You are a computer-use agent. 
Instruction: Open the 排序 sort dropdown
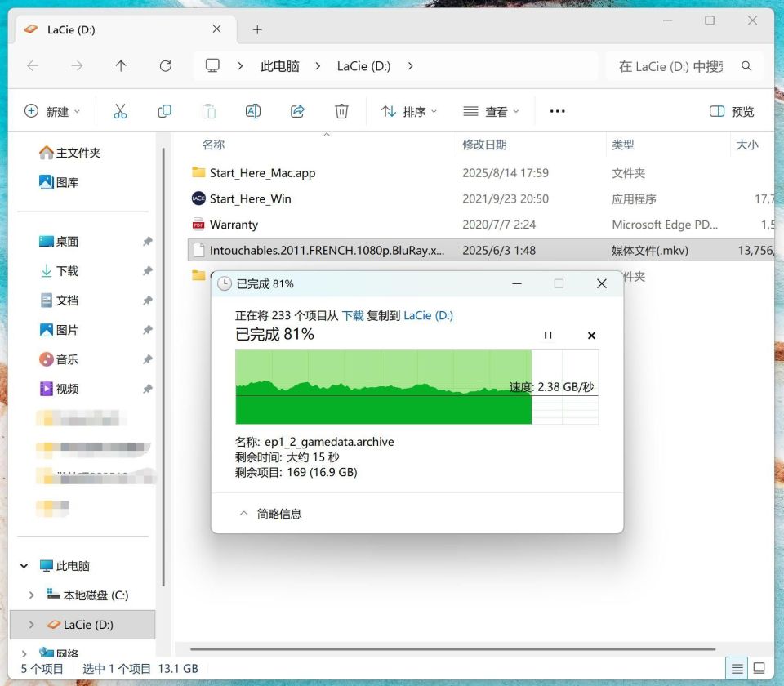[x=408, y=110]
